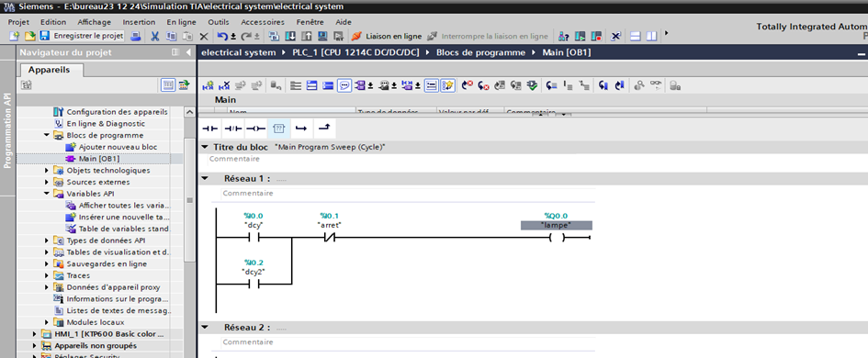Open the Projet menu
This screenshot has height=358, width=868.
(x=18, y=22)
